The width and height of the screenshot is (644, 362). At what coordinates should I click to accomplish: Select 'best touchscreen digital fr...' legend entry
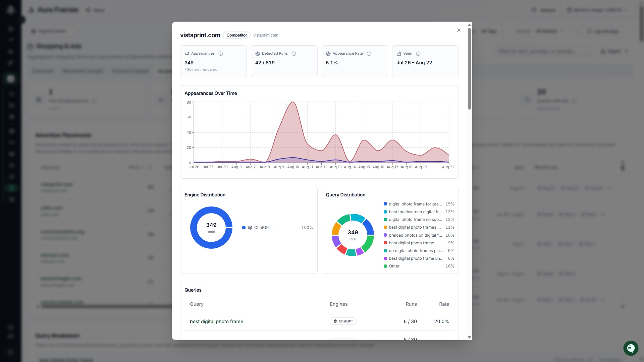point(419,212)
